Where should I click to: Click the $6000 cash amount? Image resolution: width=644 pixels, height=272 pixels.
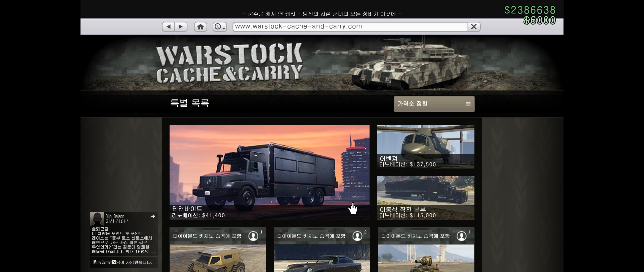click(539, 20)
